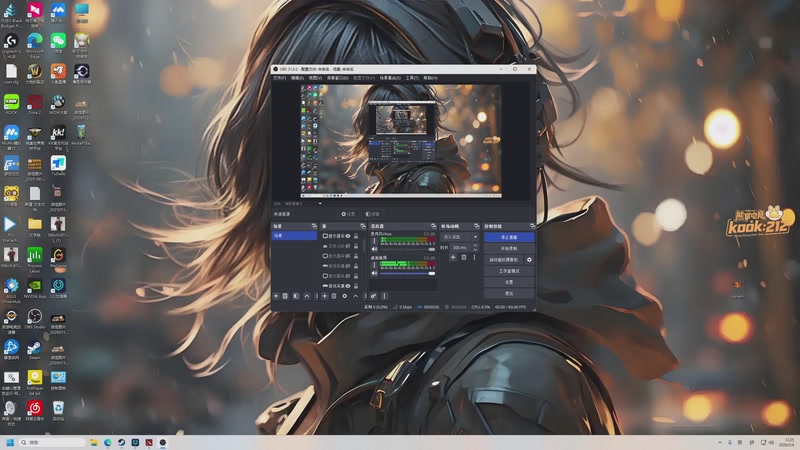Click the Windows Start button
This screenshot has height=450, width=800.
tap(10, 442)
